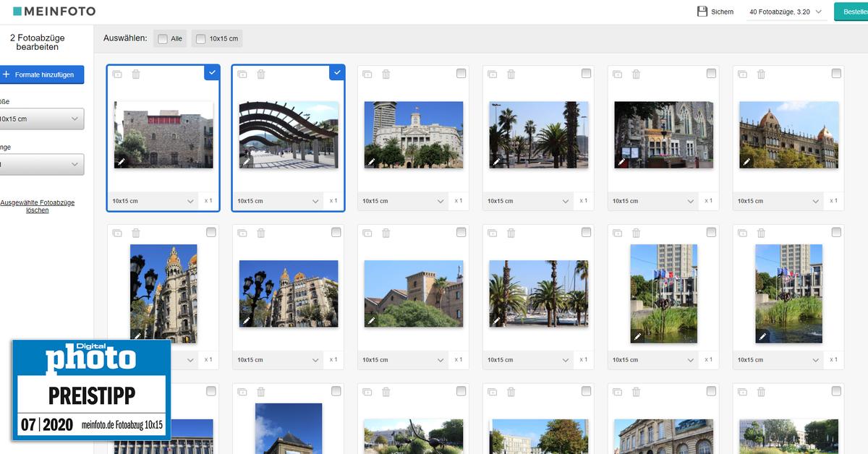Viewport: 868px width, 454px height.
Task: Click the brick building with green bushes thumbnail
Action: coord(414,294)
